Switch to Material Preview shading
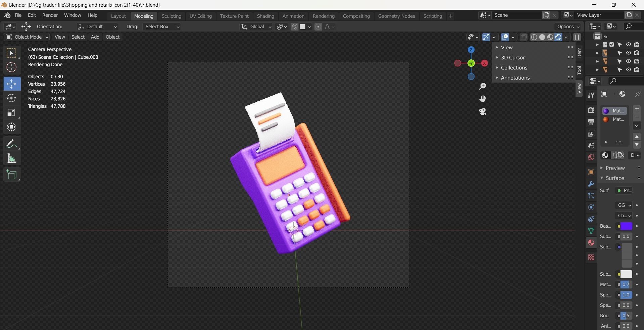This screenshot has width=644, height=330. (x=550, y=37)
